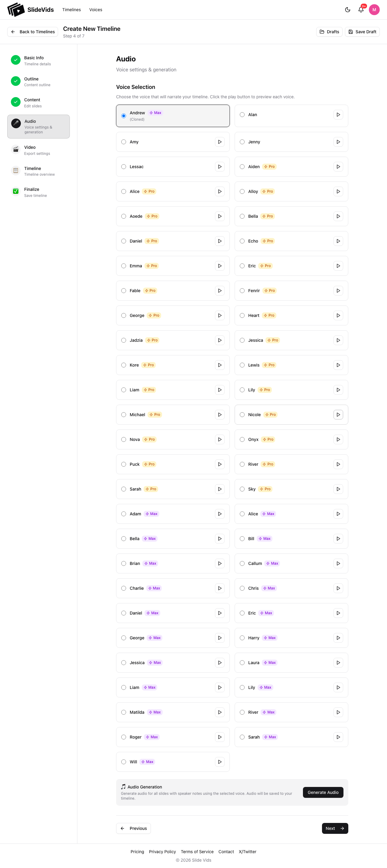
Task: Jump to the Timeline overview step
Action: 33,171
